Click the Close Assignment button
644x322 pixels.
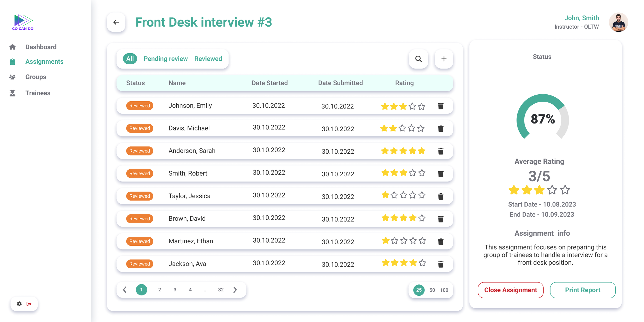point(510,290)
